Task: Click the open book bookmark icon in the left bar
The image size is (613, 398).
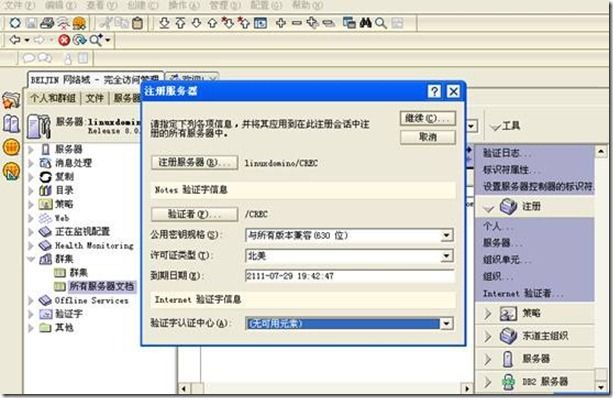Action: coord(11,124)
